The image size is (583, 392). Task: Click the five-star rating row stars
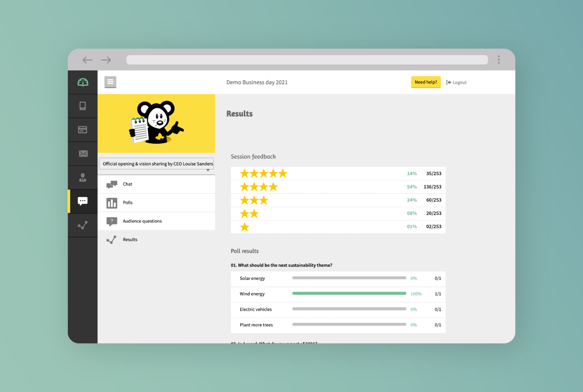(263, 173)
